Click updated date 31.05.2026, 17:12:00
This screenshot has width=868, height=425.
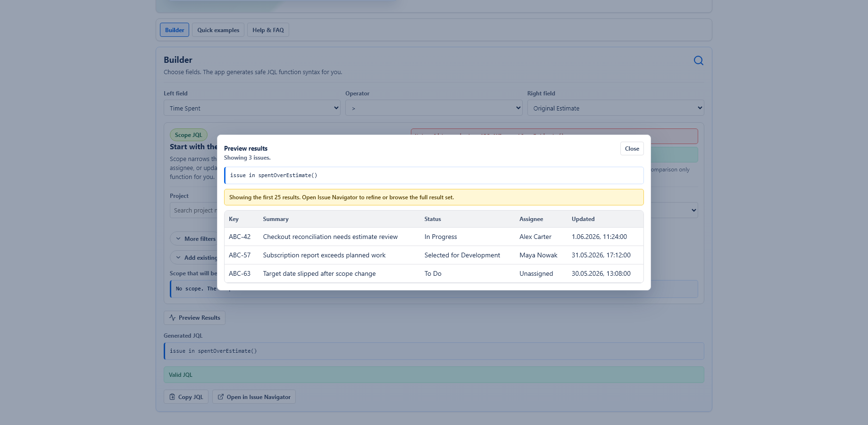601,255
